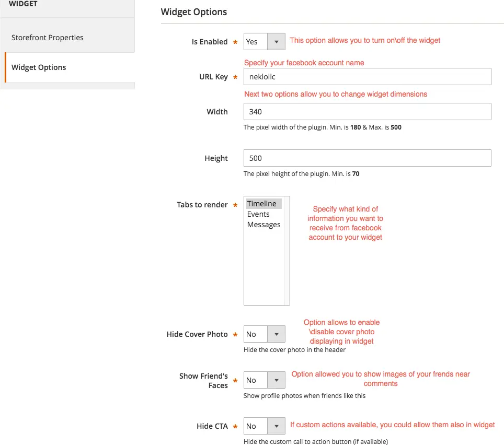The width and height of the screenshot is (504, 445).
Task: Click the Yes value in Is Enabled
Action: tap(251, 42)
